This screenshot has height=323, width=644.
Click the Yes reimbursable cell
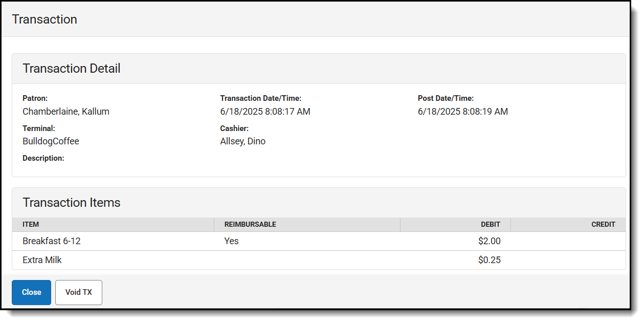tap(231, 241)
